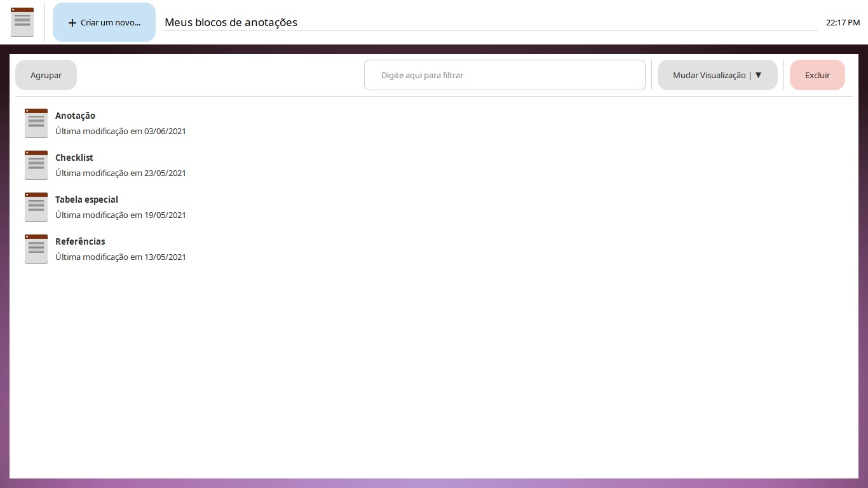This screenshot has height=488, width=868.
Task: Click the triangle arrow beside Mudar Visualização
Action: click(758, 75)
